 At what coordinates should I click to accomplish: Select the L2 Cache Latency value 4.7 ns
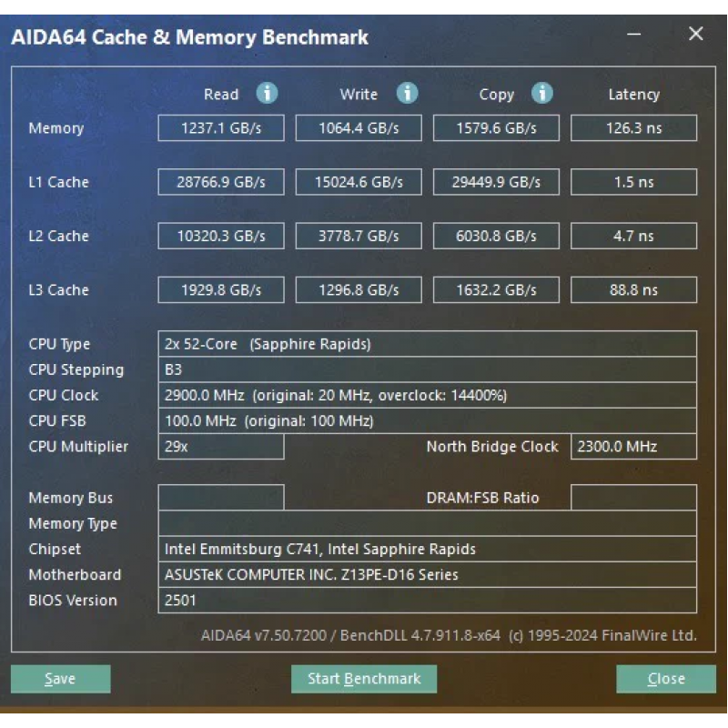(633, 236)
